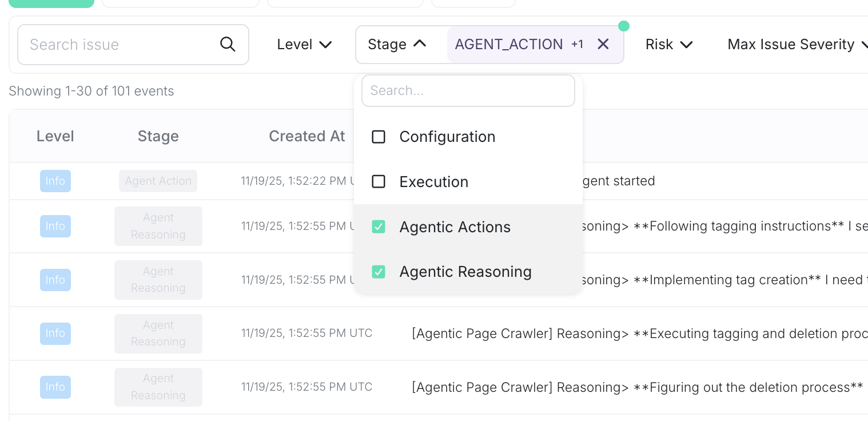Open the Risk filter dropdown
Screen dimensions: 868x421
tap(669, 44)
